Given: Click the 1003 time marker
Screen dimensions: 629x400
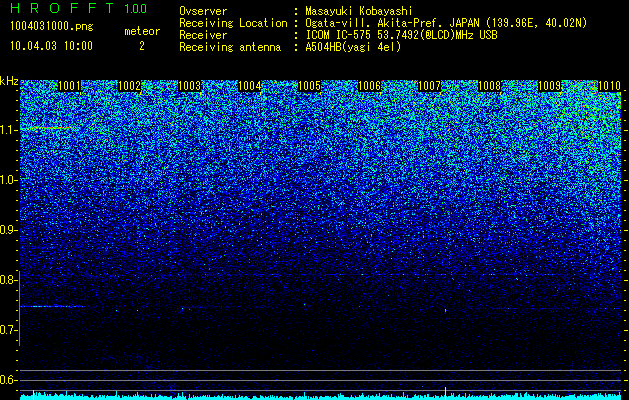Looking at the screenshot, I should click(x=189, y=86).
